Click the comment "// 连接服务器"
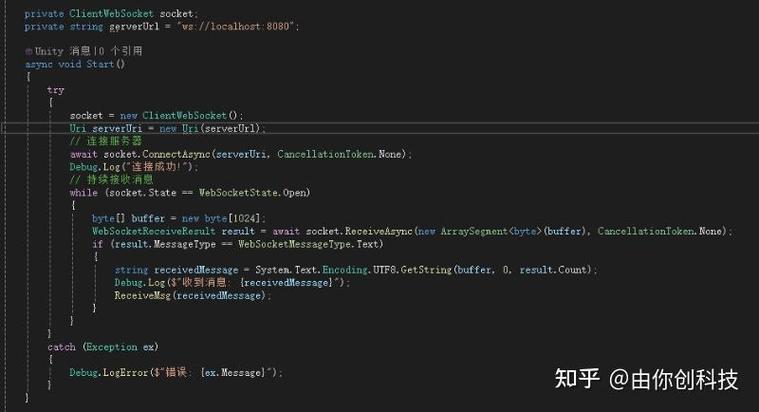 (x=106, y=141)
